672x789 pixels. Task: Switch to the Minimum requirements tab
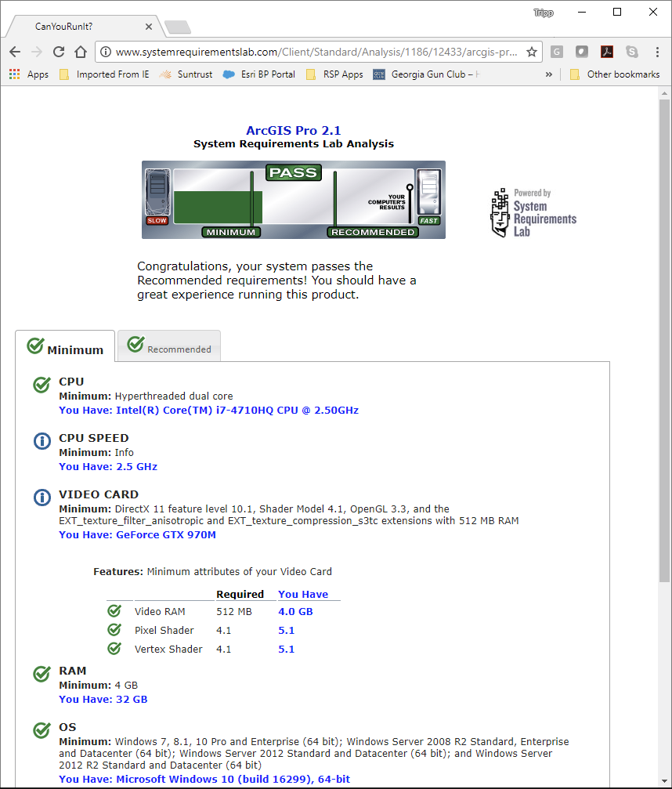pos(65,346)
